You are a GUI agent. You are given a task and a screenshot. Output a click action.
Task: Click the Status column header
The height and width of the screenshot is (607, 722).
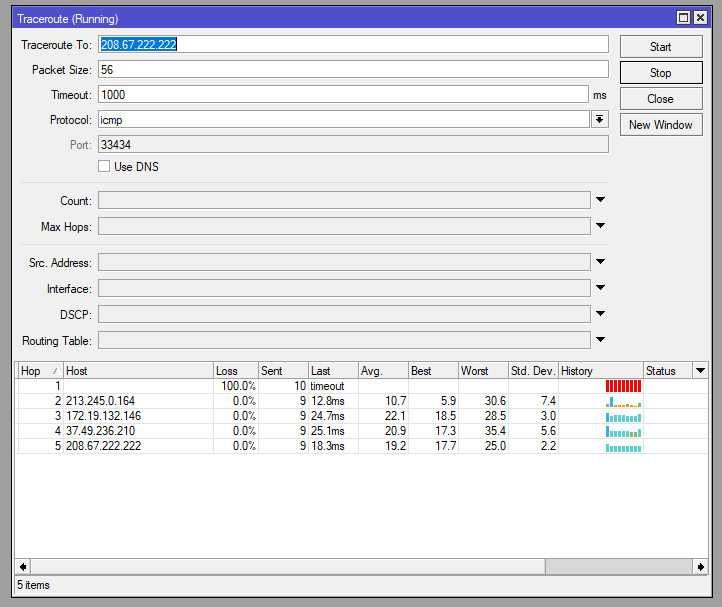(x=668, y=371)
